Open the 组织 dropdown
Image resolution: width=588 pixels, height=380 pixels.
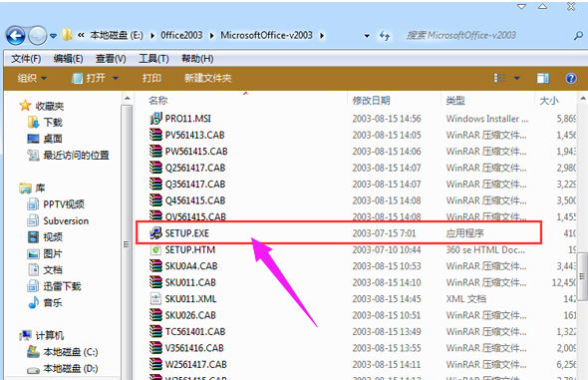pyautogui.click(x=32, y=78)
